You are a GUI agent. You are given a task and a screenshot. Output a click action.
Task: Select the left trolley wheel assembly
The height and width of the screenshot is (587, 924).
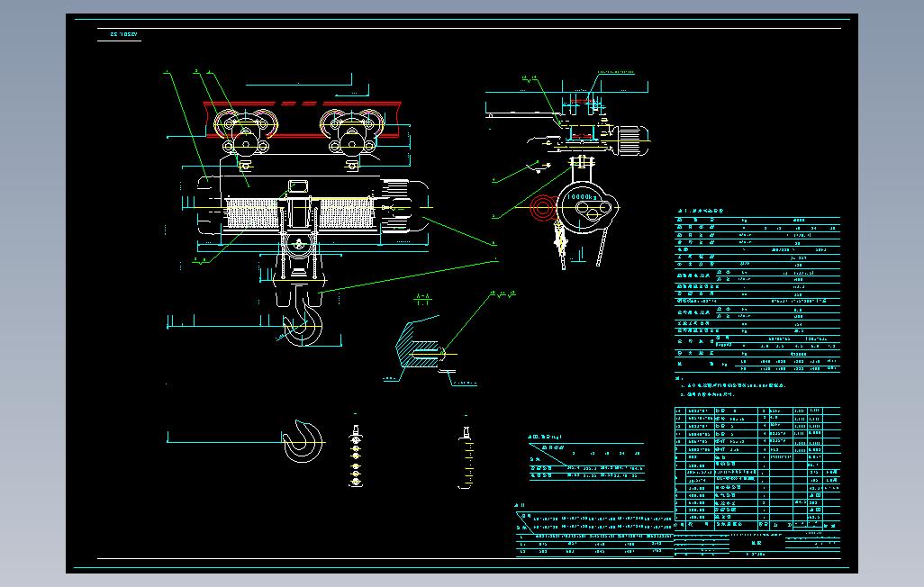point(245,132)
